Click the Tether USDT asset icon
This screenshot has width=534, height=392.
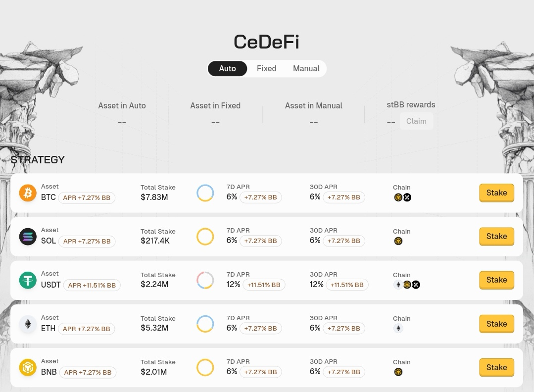28,280
